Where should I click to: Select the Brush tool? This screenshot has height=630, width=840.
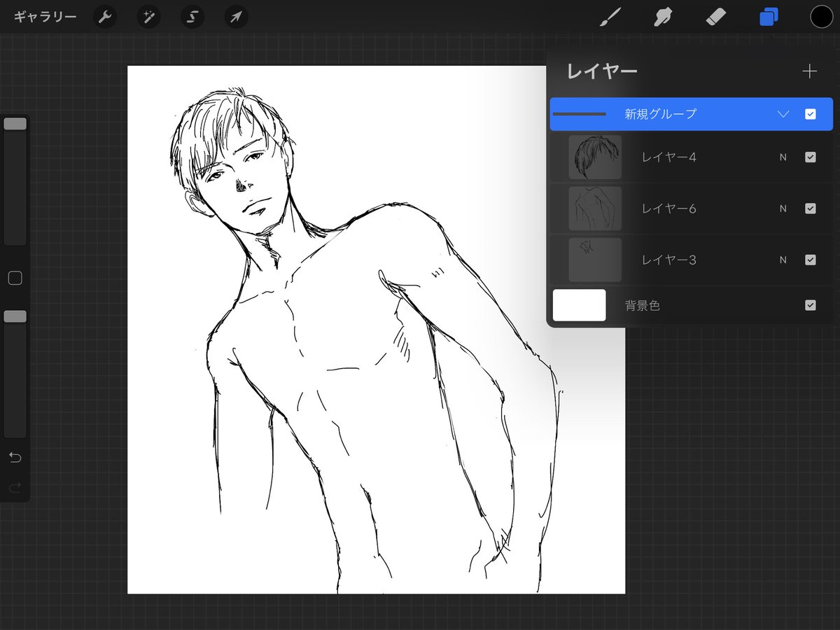click(610, 17)
